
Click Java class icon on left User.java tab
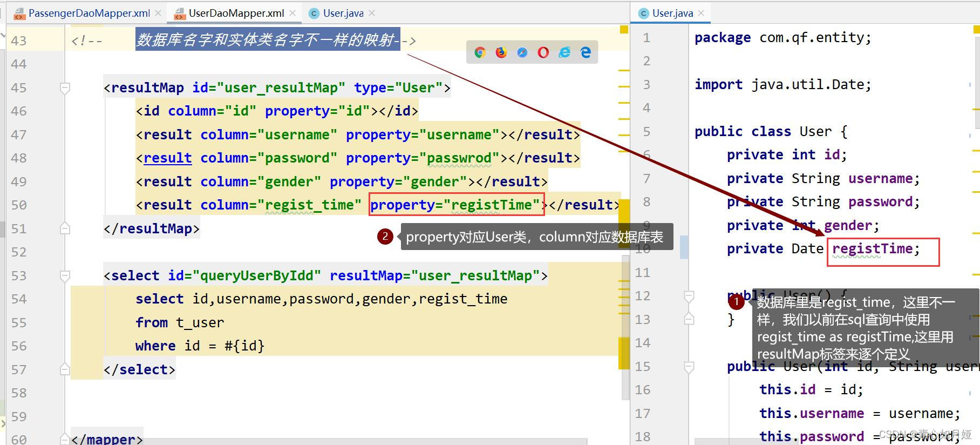[314, 14]
